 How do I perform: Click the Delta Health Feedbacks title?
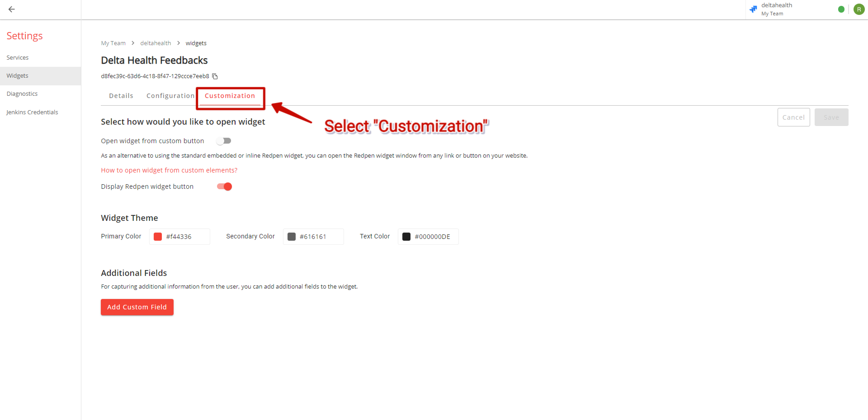[154, 60]
